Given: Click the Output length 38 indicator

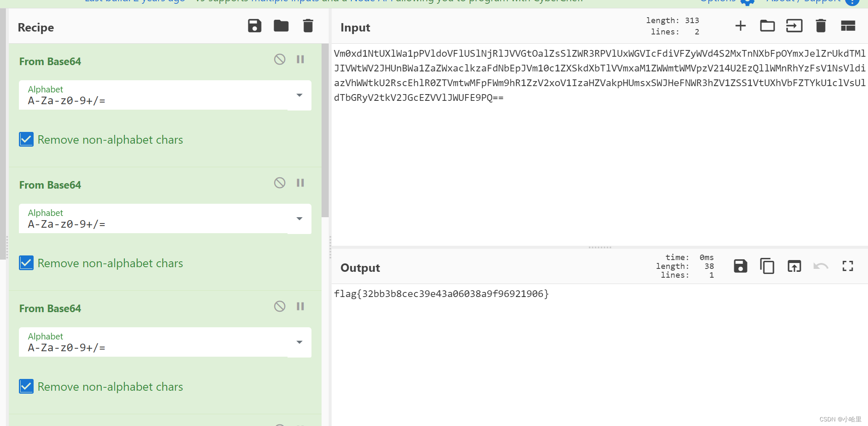Looking at the screenshot, I should click(x=685, y=266).
